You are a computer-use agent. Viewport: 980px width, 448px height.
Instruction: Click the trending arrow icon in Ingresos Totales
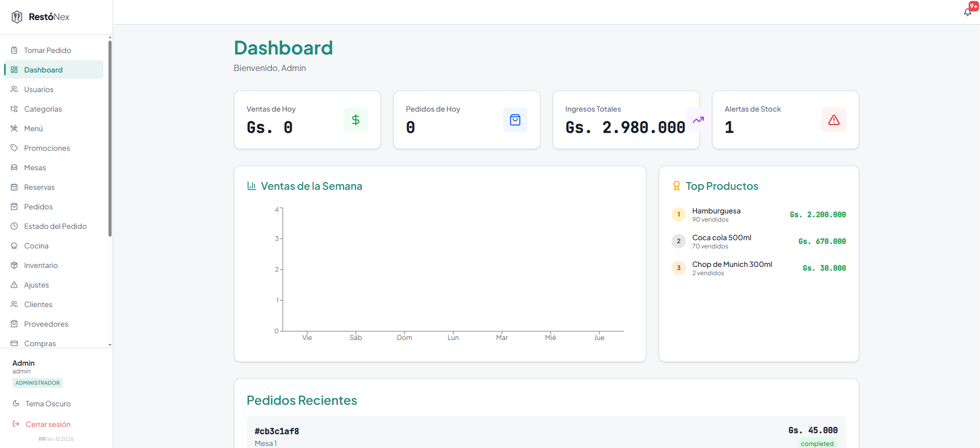tap(698, 120)
